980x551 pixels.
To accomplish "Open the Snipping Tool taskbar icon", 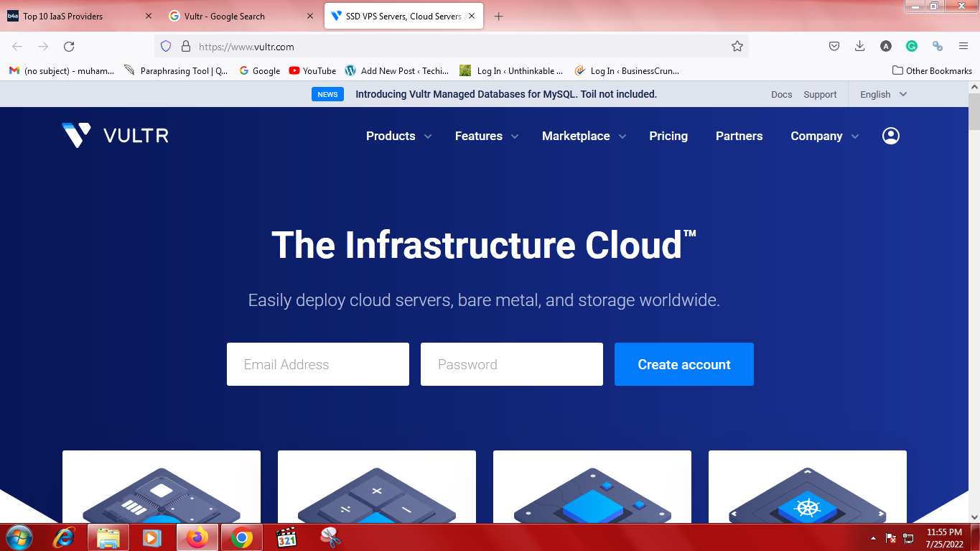I will [330, 537].
